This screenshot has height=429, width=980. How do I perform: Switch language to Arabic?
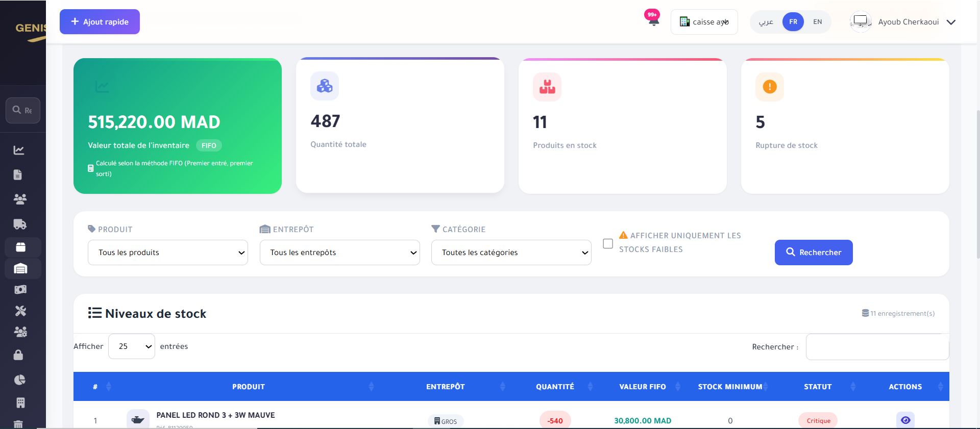click(766, 22)
